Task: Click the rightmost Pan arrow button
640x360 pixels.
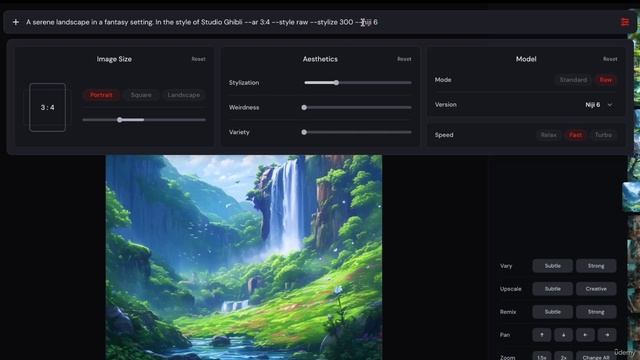Action: pyautogui.click(x=607, y=335)
